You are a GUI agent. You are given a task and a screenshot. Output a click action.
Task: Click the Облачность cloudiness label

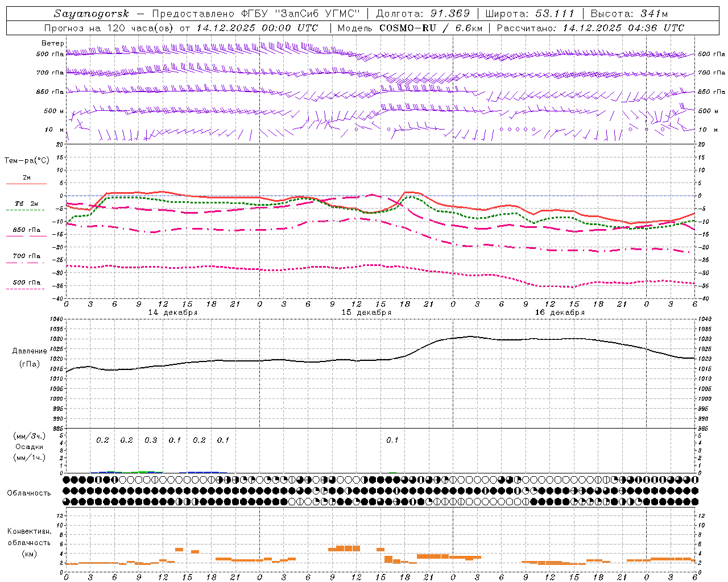(29, 493)
